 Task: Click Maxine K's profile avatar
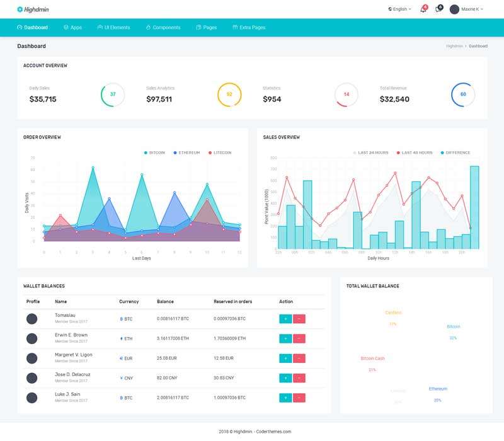[x=454, y=9]
